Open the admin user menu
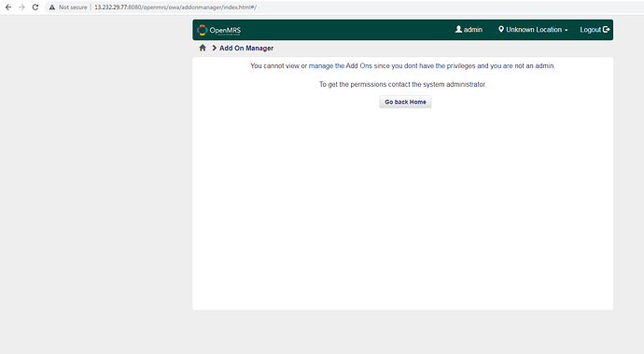Viewport: 644px width, 354px height. [x=469, y=30]
